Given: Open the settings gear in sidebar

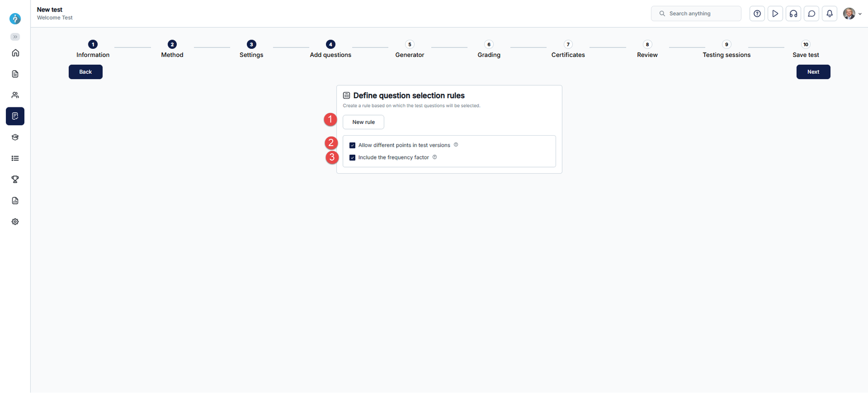Looking at the screenshot, I should point(15,221).
